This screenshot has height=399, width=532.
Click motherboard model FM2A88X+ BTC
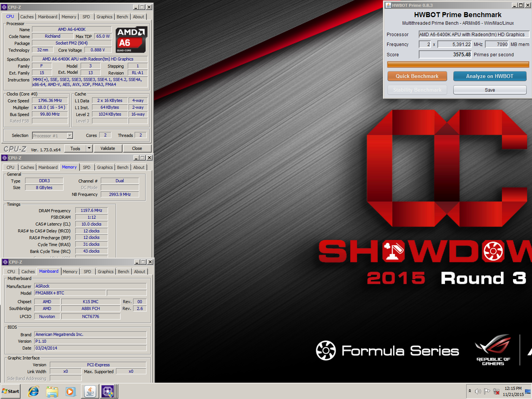[70, 293]
